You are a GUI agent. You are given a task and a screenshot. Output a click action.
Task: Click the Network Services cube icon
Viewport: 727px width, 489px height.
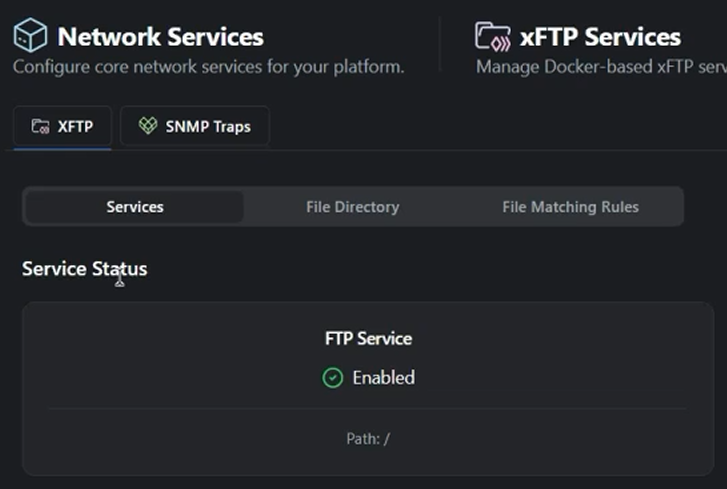(31, 37)
